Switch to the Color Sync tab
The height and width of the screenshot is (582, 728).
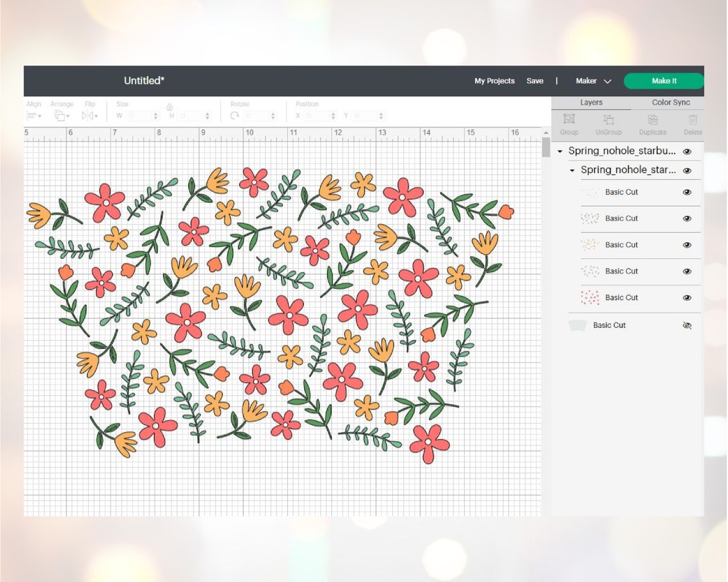(670, 102)
